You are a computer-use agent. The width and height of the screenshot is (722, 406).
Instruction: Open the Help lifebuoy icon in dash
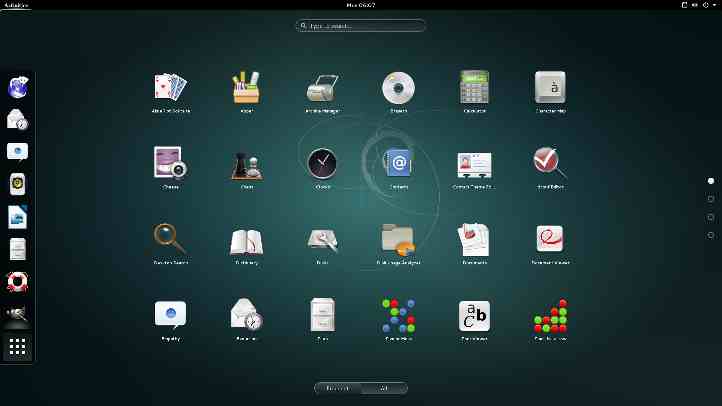click(x=18, y=281)
